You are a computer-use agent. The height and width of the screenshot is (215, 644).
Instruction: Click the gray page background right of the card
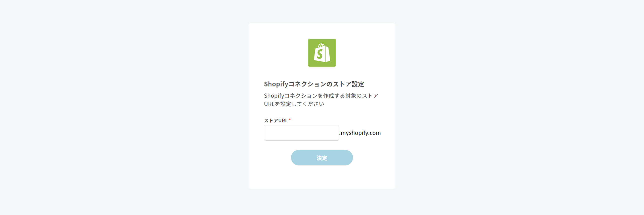[520, 107]
